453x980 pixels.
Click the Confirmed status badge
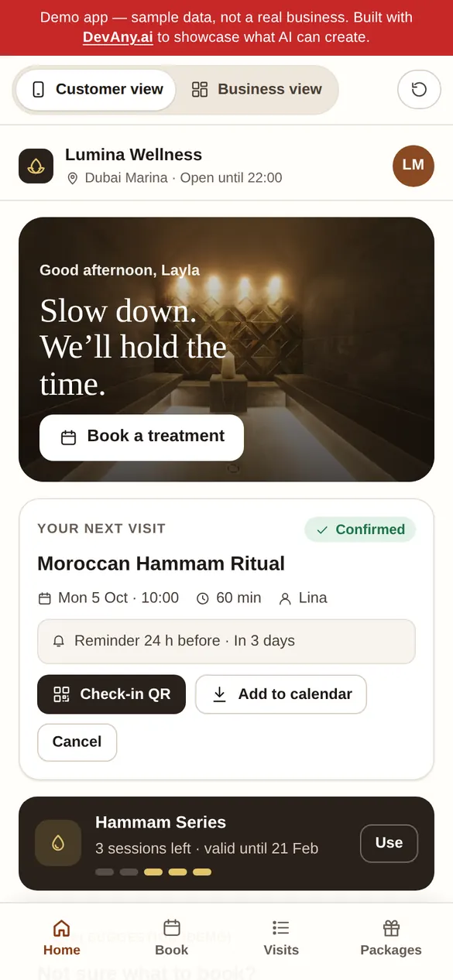pyautogui.click(x=360, y=529)
